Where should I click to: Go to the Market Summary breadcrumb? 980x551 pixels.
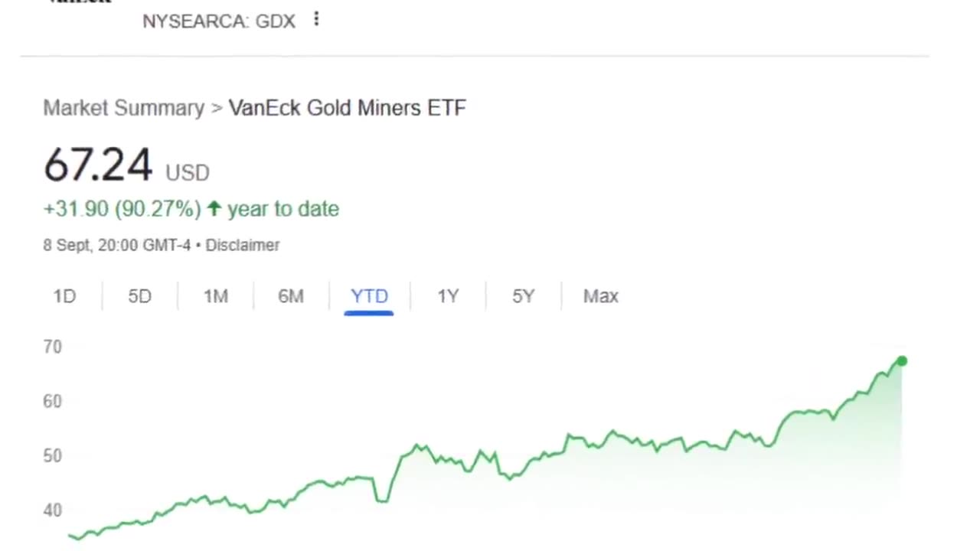tap(123, 108)
